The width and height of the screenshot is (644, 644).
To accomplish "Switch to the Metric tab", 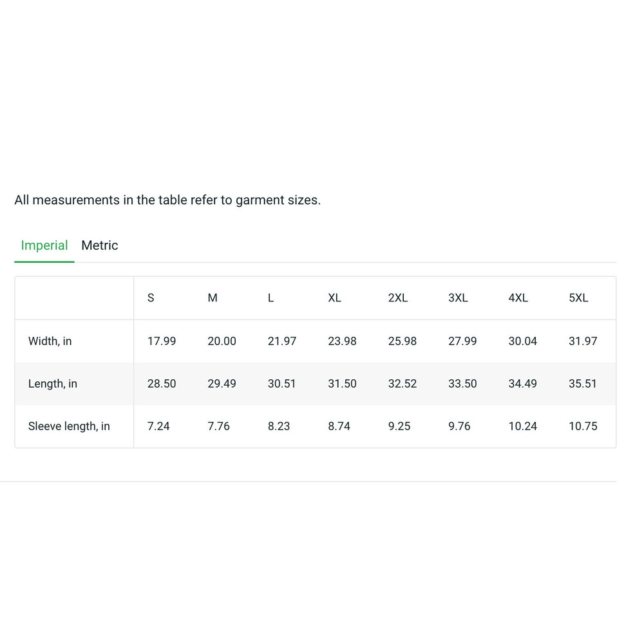I will [100, 245].
